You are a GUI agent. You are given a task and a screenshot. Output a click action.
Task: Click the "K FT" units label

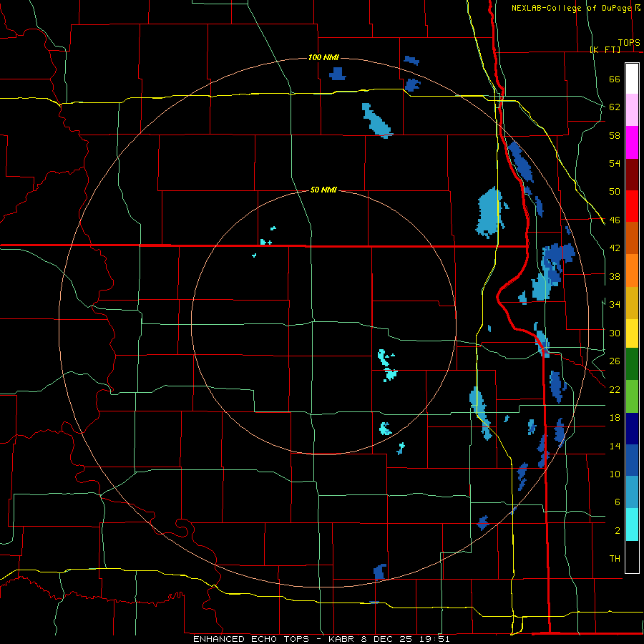point(605,49)
